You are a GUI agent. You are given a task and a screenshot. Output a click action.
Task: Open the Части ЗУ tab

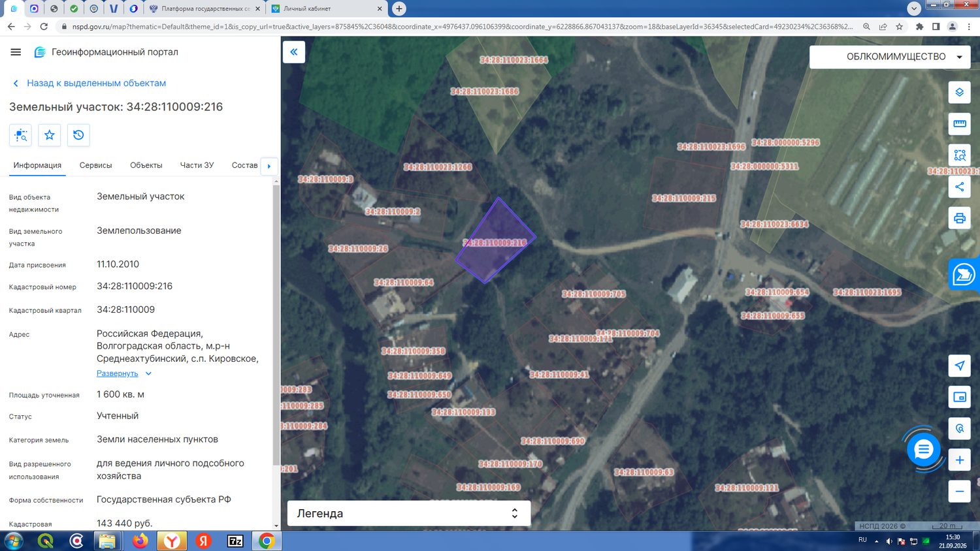(197, 165)
